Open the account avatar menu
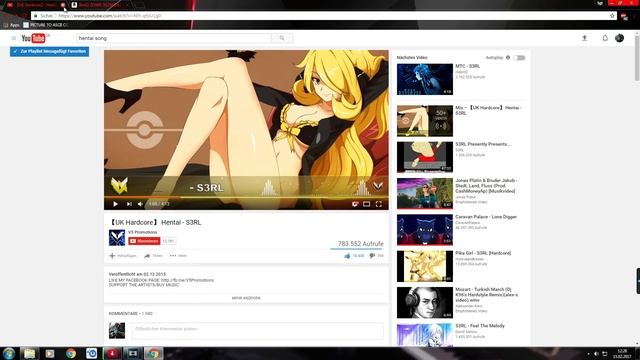The height and width of the screenshot is (360, 640). tap(619, 38)
